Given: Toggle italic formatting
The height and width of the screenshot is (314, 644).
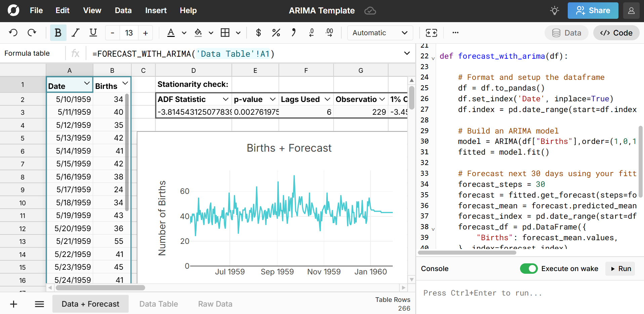Looking at the screenshot, I should click(76, 33).
